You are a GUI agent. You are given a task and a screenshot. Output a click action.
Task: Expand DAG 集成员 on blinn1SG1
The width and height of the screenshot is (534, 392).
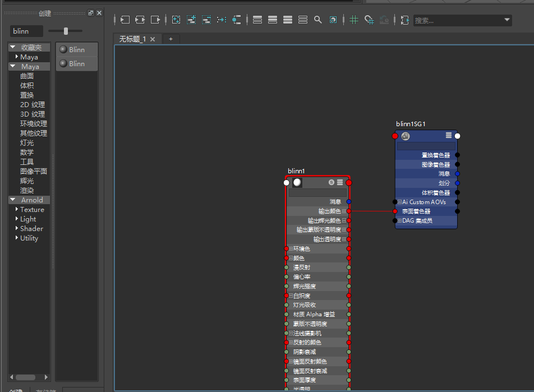399,221
